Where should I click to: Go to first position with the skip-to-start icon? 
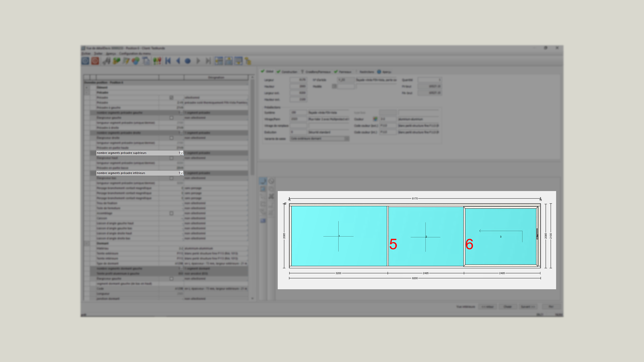(168, 61)
